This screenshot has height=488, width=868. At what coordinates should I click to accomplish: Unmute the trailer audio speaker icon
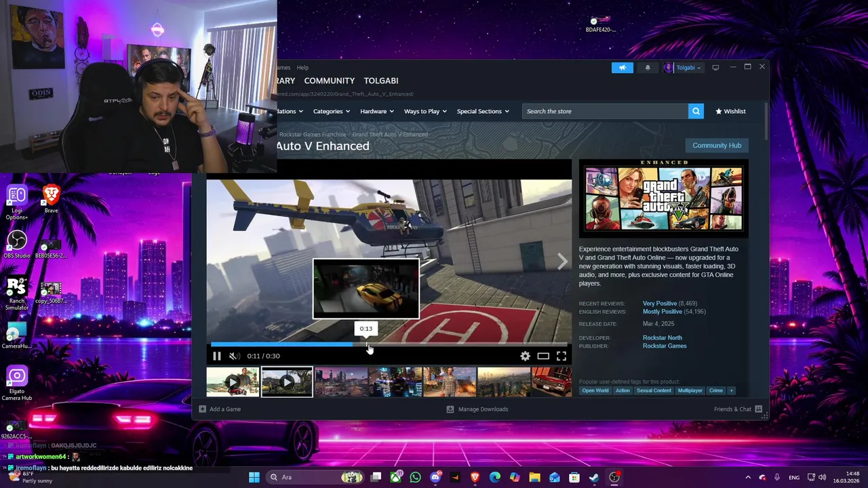[234, 356]
